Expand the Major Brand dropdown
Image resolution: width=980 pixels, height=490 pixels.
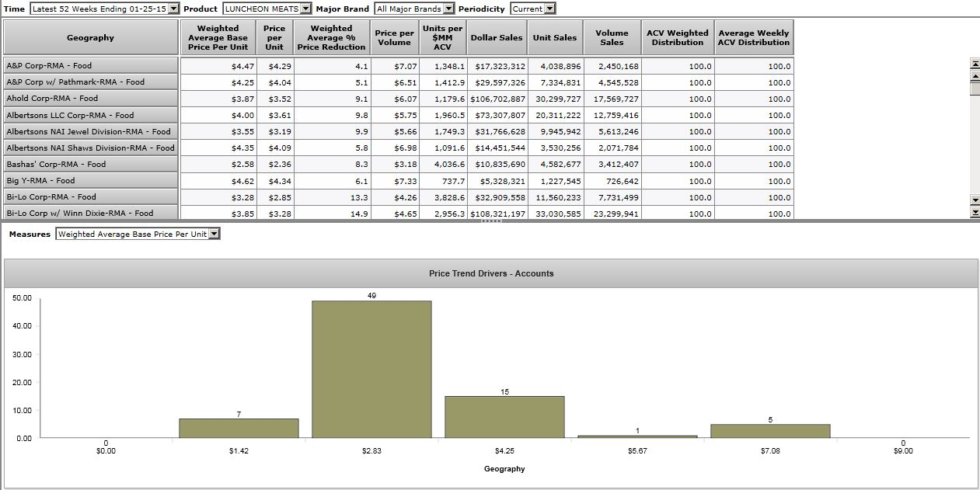point(413,9)
